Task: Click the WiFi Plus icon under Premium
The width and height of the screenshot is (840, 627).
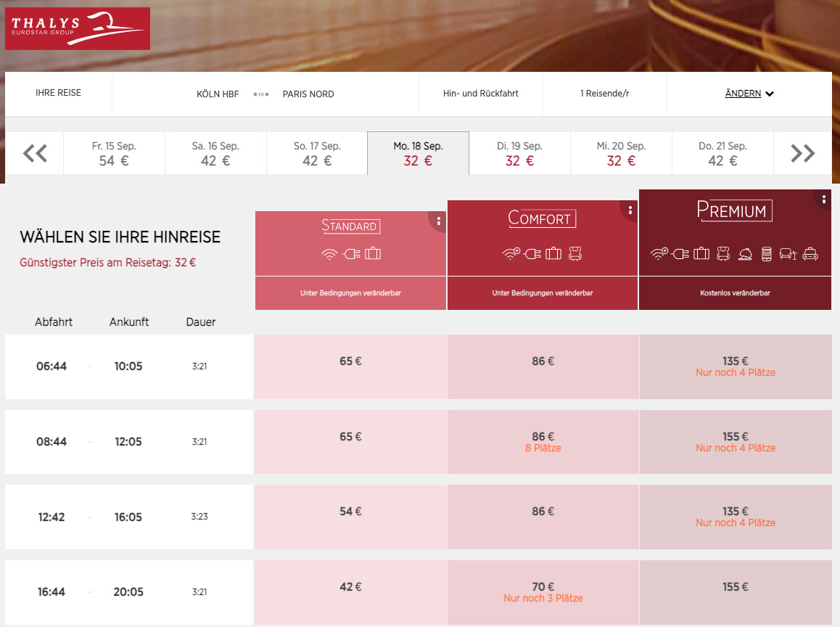Action: click(x=659, y=254)
